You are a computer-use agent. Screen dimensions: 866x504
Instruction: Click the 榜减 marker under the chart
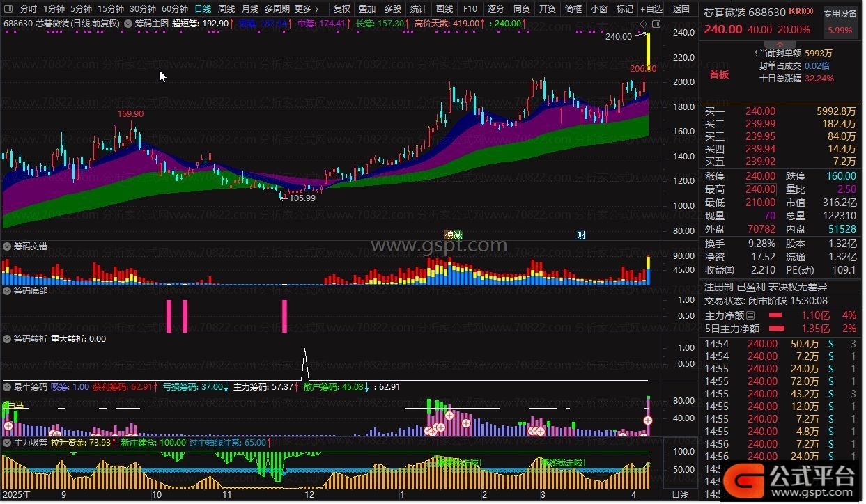click(x=454, y=235)
